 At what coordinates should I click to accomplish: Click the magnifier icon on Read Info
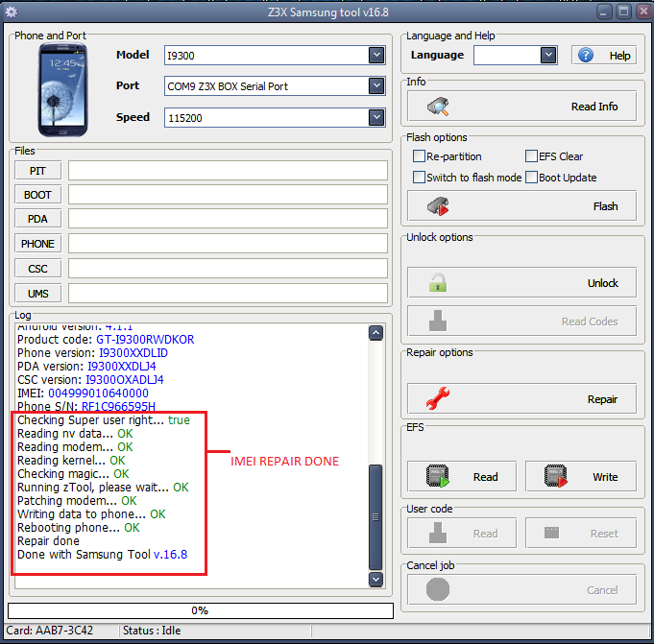[x=438, y=107]
